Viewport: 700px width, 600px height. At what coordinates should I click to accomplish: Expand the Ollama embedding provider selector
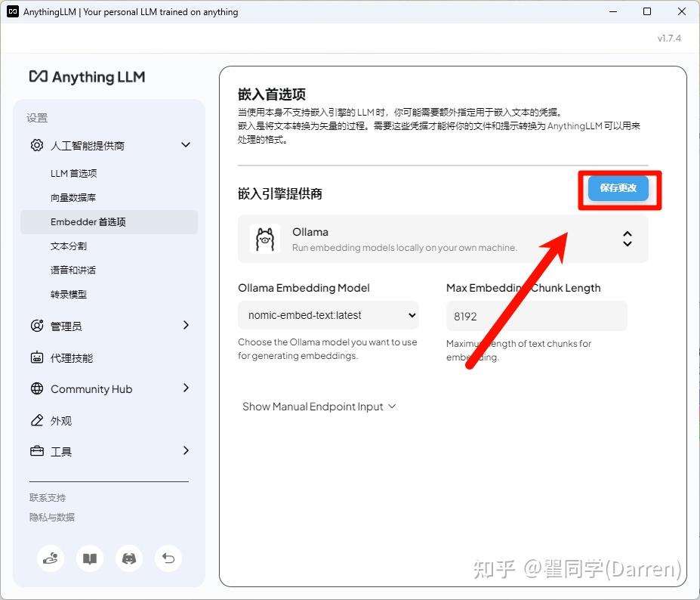627,238
